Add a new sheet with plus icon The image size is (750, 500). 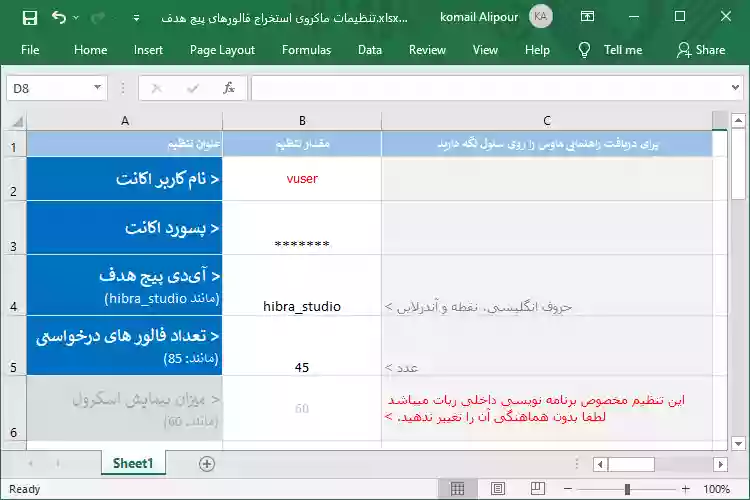click(x=207, y=464)
